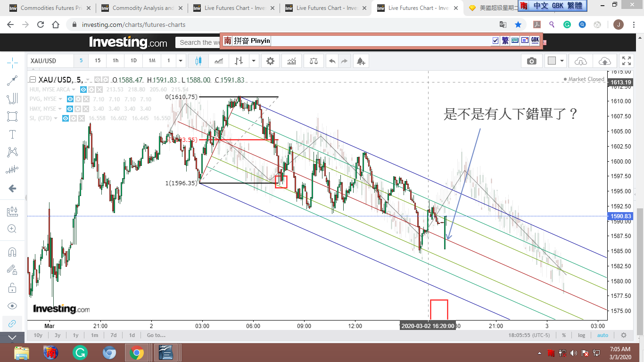The width and height of the screenshot is (644, 362).
Task: Load chart layout from the cloud
Action: (581, 61)
